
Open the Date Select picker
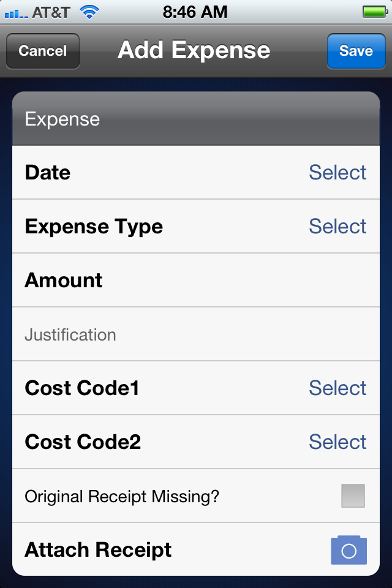click(337, 173)
